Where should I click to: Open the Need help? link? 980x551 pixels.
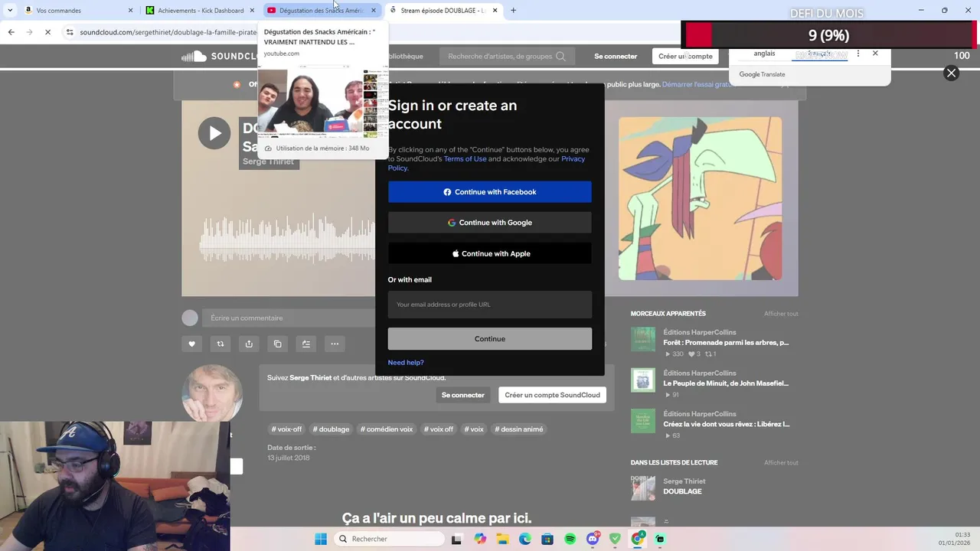pos(406,363)
